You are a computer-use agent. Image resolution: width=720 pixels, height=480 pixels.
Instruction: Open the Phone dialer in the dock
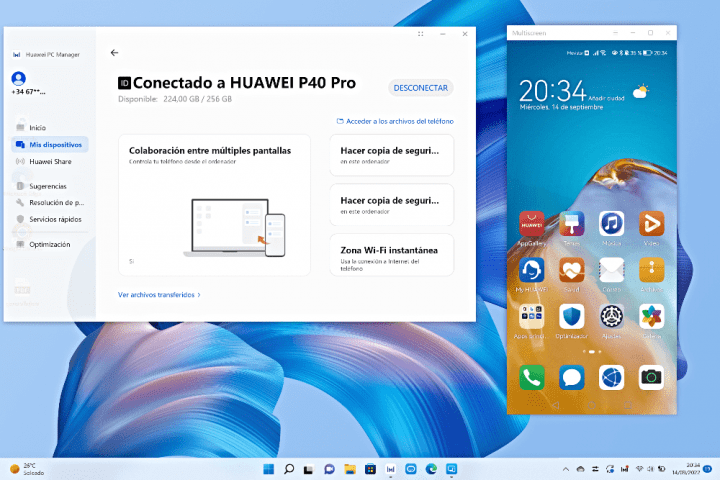click(x=531, y=378)
